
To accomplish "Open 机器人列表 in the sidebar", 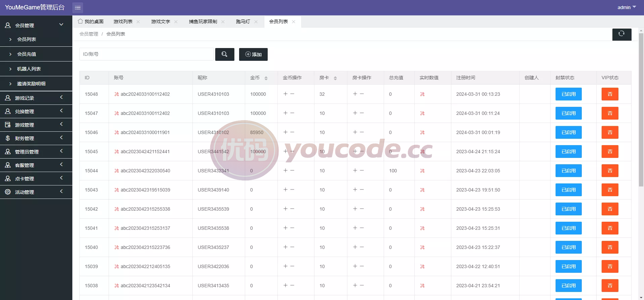I will tap(36, 69).
